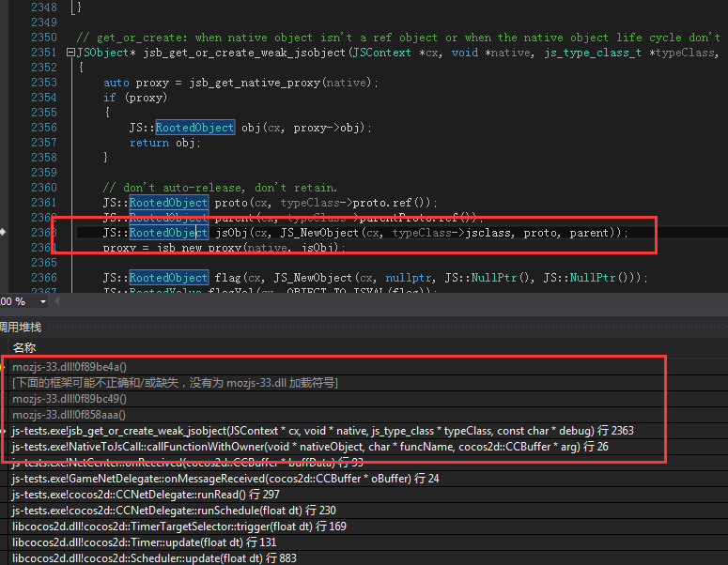Screen dimensions: 728x565
Task: Open the zoom percentage dropdown
Action: [43, 301]
